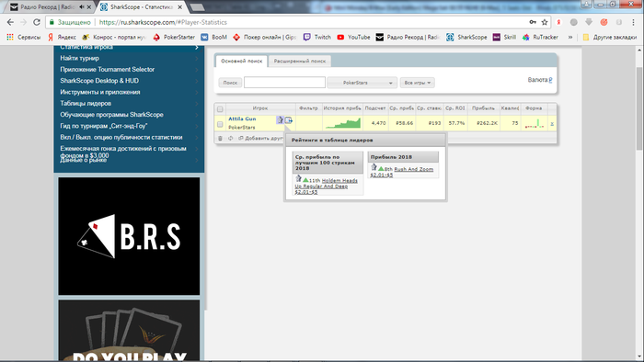Click Добавить друг... link below table
The image size is (644, 362).
[261, 139]
